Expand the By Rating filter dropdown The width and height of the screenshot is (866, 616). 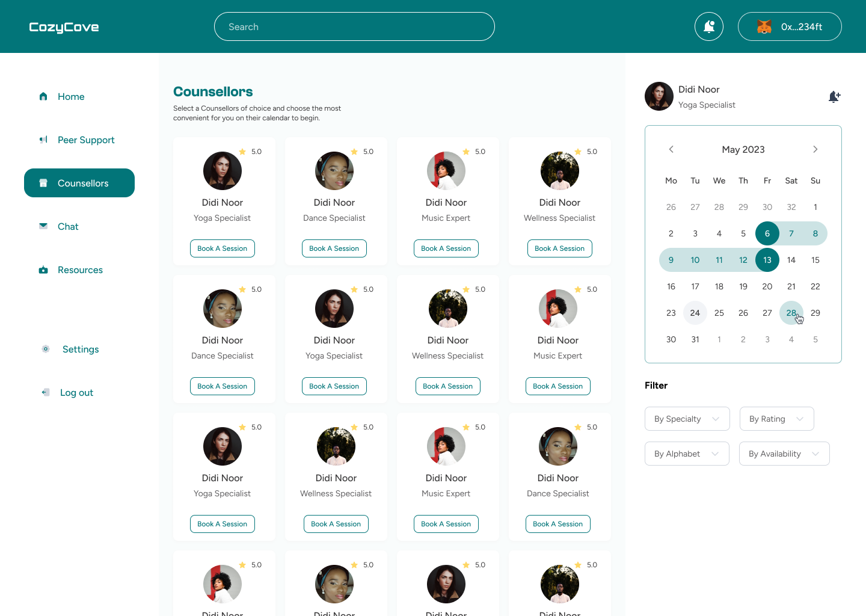776,419
